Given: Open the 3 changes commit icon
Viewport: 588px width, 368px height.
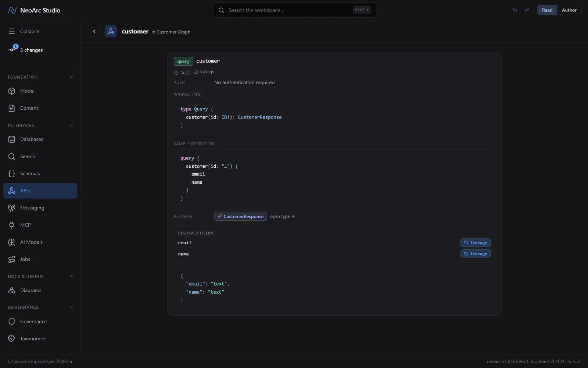Looking at the screenshot, I should 12,50.
